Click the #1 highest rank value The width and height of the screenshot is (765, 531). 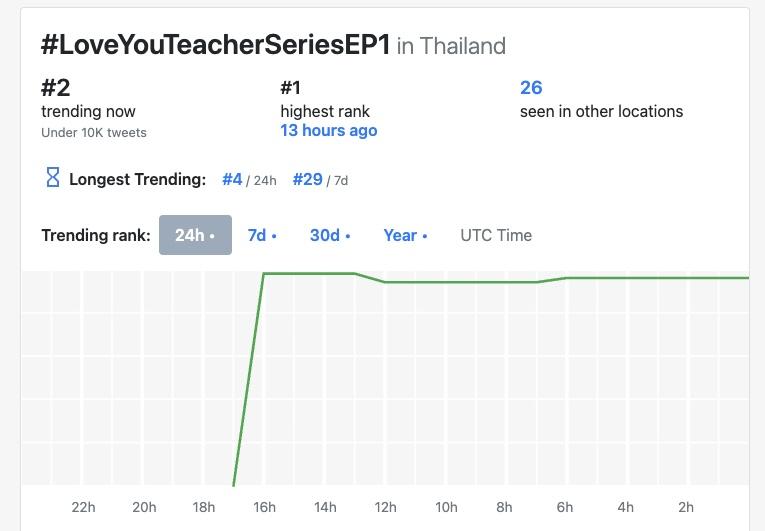click(x=291, y=88)
